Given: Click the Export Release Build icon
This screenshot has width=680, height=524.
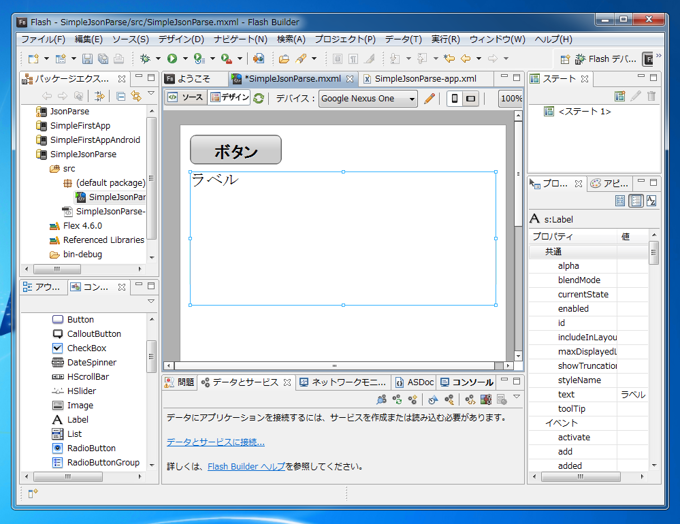Looking at the screenshot, I should (x=258, y=59).
